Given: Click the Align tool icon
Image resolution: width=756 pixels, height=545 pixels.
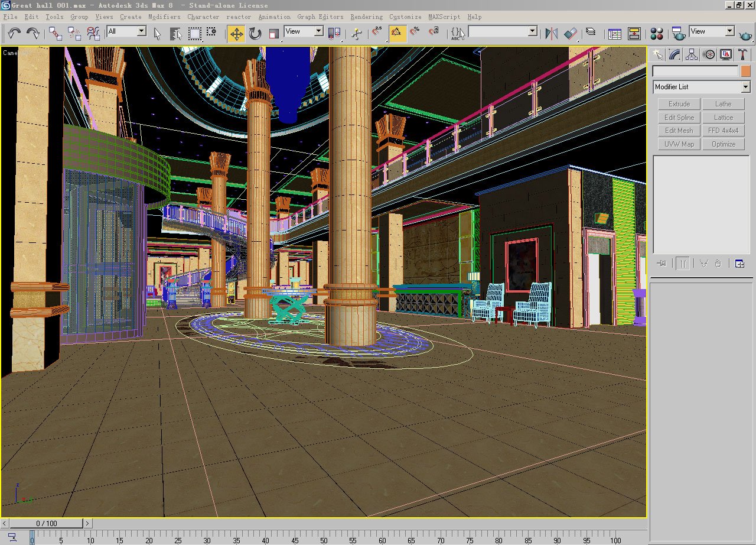Looking at the screenshot, I should coord(571,33).
